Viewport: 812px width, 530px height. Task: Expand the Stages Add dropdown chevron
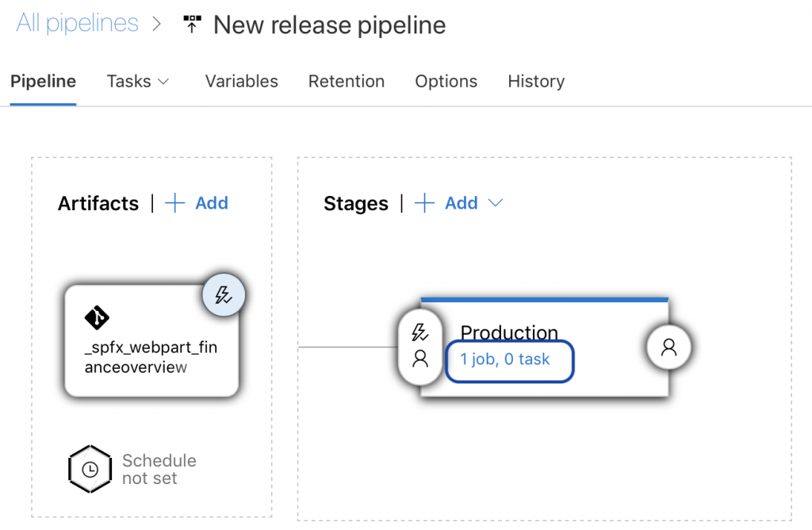coord(496,204)
